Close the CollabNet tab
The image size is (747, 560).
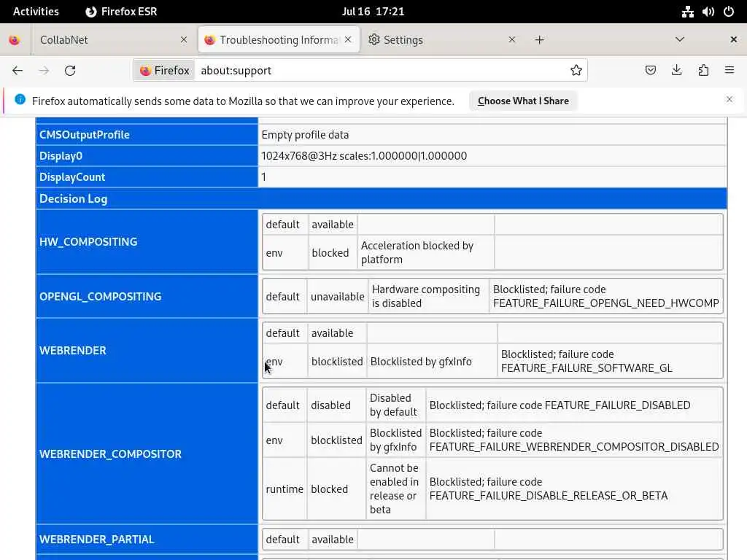[184, 40]
